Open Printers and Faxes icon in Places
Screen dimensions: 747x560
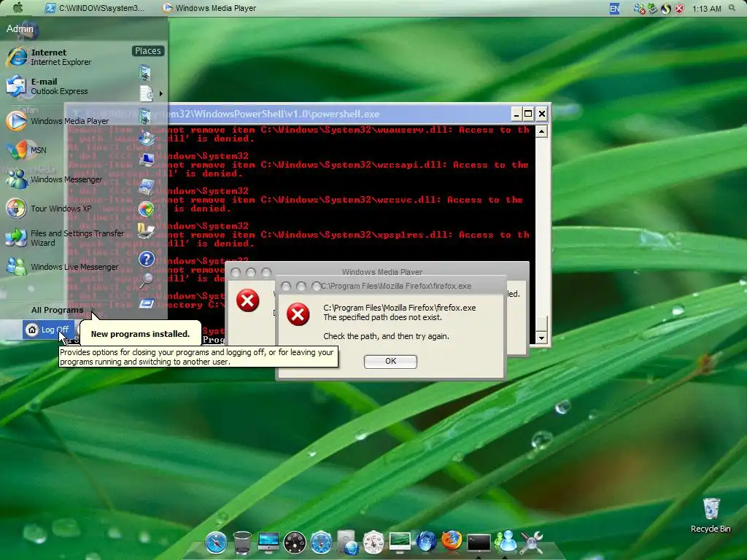pos(147,231)
